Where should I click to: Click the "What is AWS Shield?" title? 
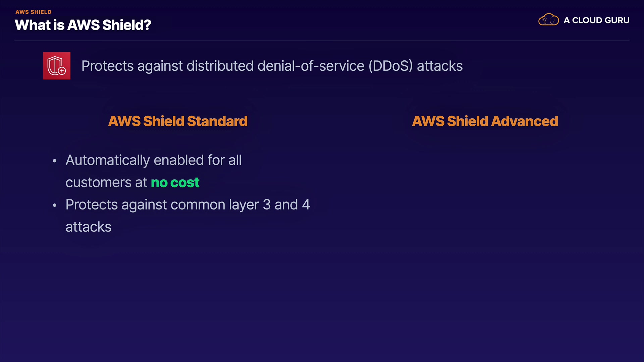(83, 25)
